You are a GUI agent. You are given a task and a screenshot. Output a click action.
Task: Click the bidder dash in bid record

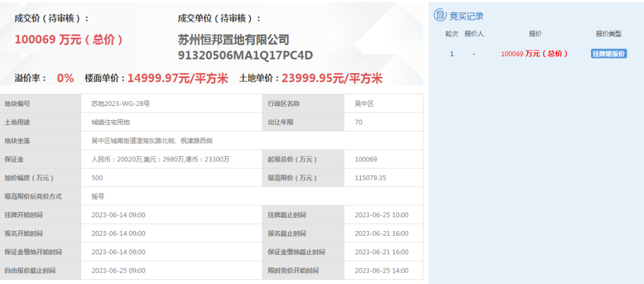[x=474, y=54]
